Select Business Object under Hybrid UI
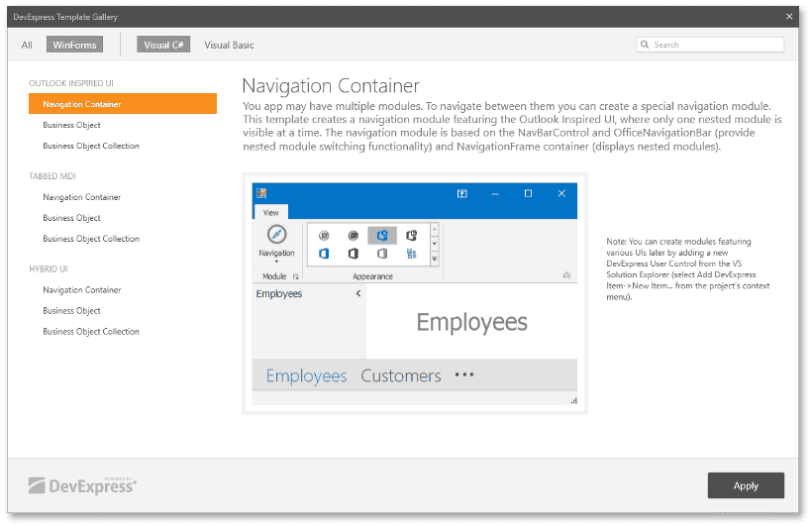The image size is (812, 527). click(71, 310)
